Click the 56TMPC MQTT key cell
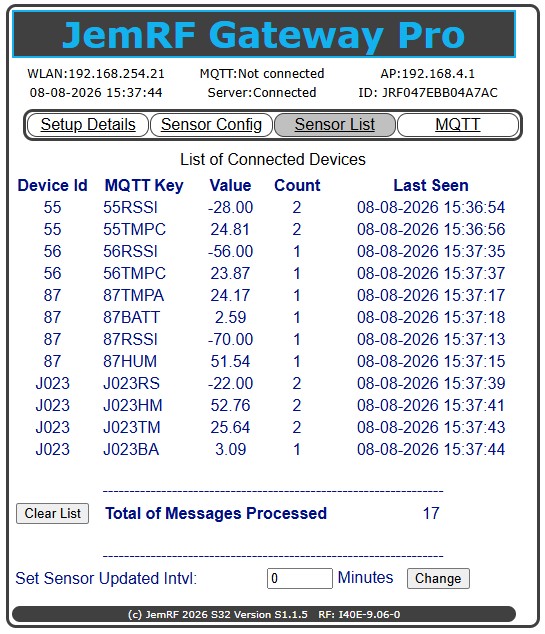Image resolution: width=545 pixels, height=634 pixels. point(135,273)
